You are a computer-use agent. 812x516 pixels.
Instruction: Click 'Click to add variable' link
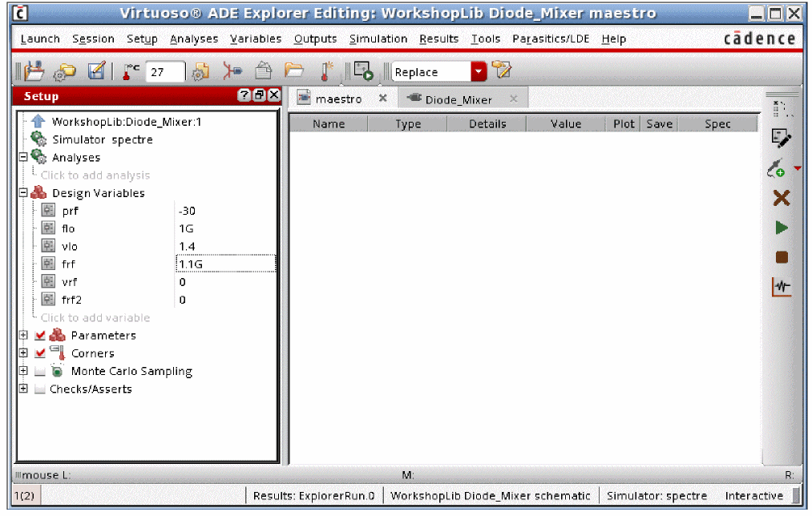(95, 318)
